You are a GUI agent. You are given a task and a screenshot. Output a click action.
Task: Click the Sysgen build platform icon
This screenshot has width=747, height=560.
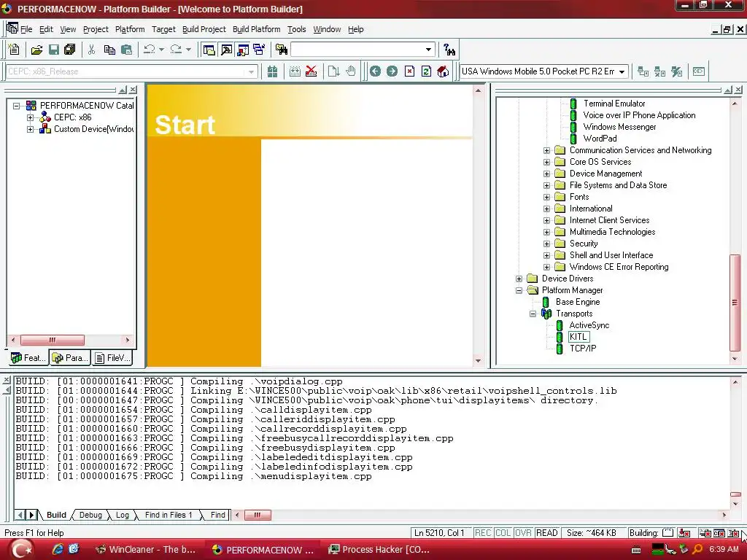272,71
